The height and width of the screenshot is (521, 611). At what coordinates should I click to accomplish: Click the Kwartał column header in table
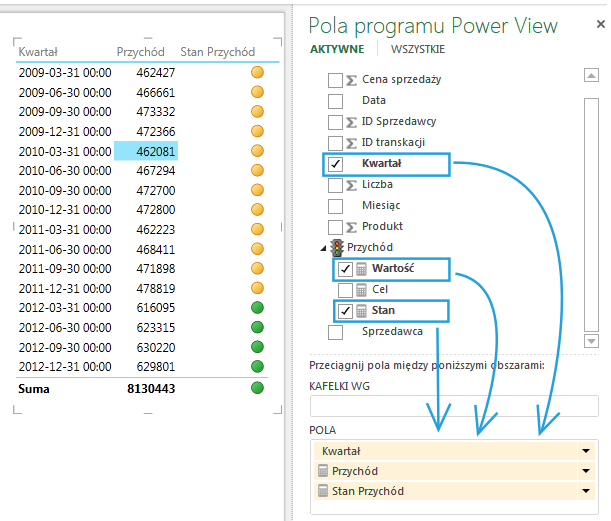click(38, 51)
